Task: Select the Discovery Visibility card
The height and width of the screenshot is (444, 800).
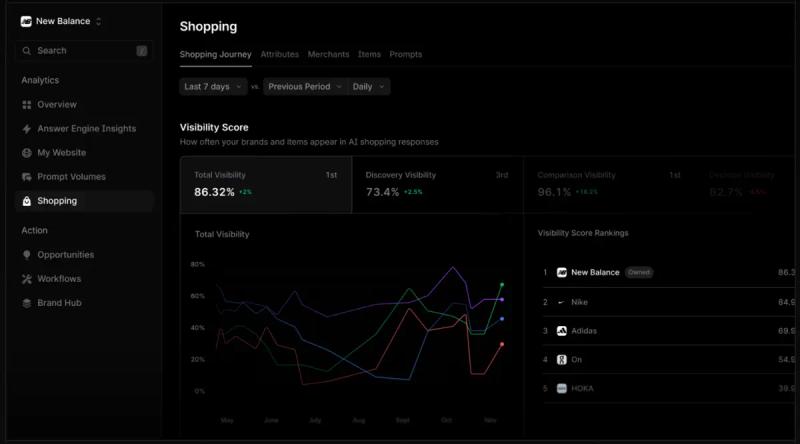Action: [x=437, y=185]
